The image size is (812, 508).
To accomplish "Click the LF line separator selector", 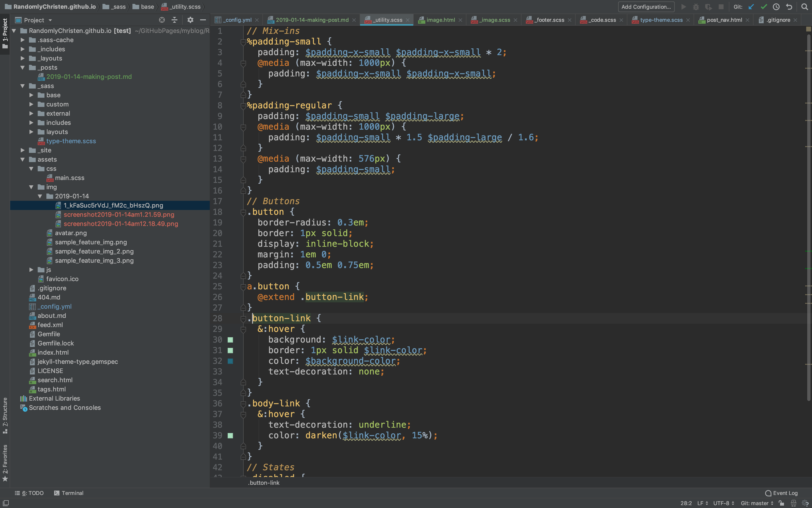I will click(702, 503).
